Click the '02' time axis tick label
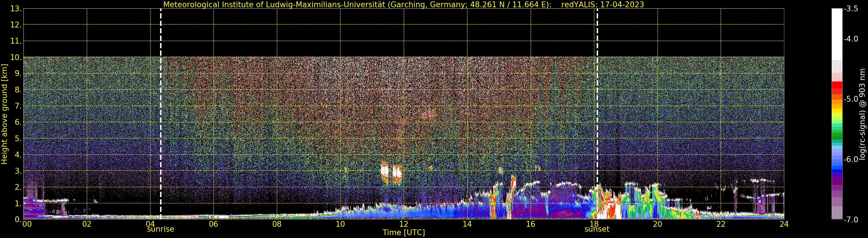The width and height of the screenshot is (868, 238). coord(87,224)
